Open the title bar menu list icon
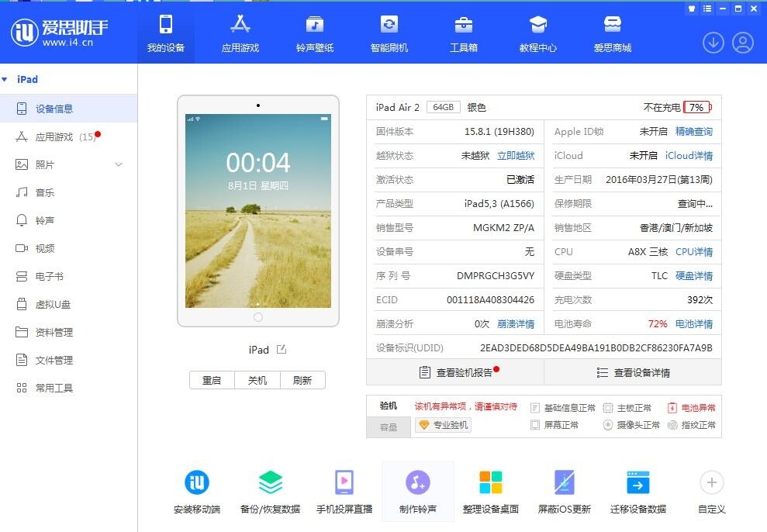This screenshot has width=767, height=532. (707, 9)
